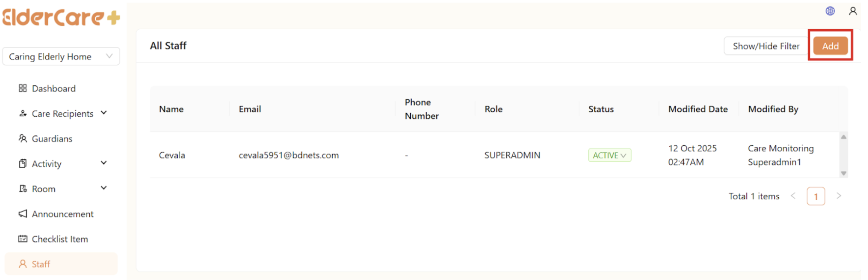The height and width of the screenshot is (280, 868).
Task: Toggle the Show/Hide Filter control
Action: 766,46
